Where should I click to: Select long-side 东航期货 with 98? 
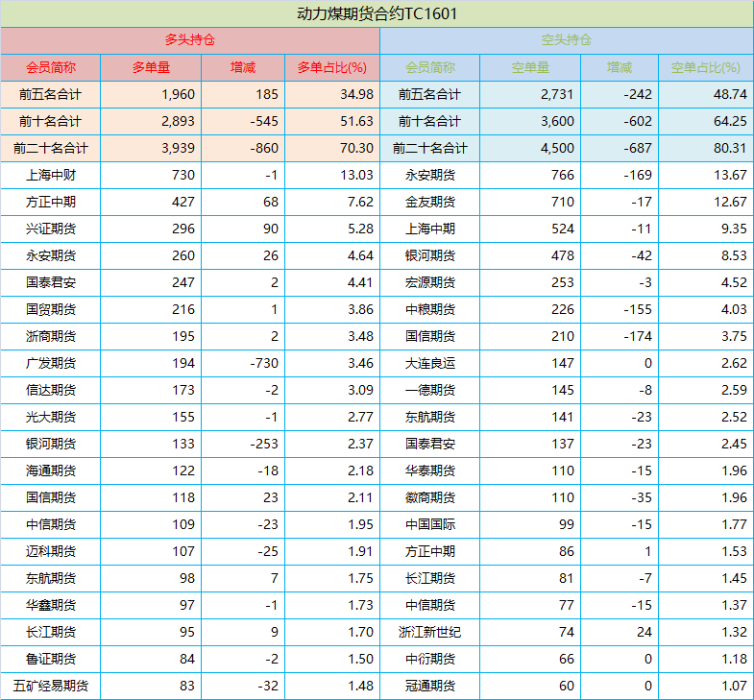tap(51, 578)
